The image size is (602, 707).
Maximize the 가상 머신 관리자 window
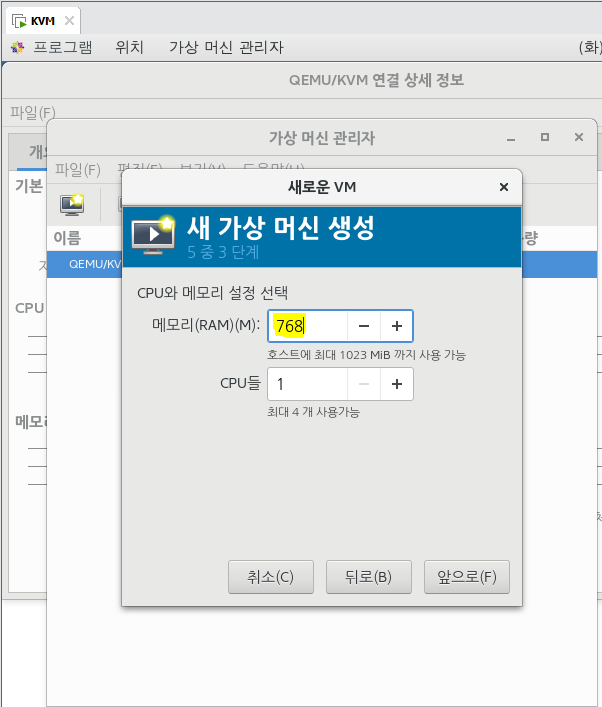545,137
